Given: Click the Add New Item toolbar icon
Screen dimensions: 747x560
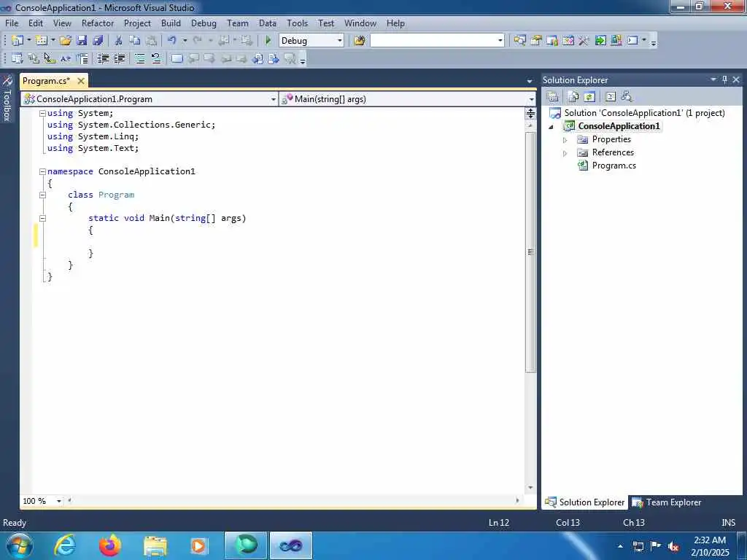Looking at the screenshot, I should point(42,41).
